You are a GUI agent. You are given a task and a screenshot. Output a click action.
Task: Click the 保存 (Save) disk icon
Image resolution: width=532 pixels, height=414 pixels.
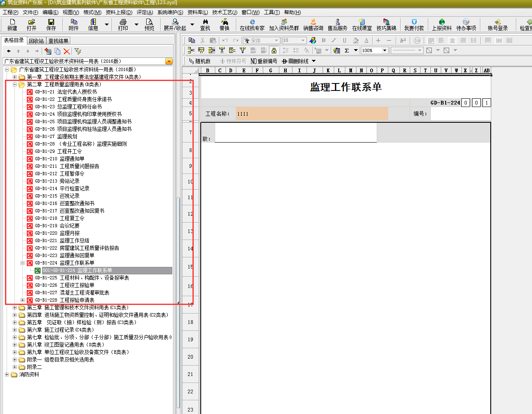click(x=51, y=24)
